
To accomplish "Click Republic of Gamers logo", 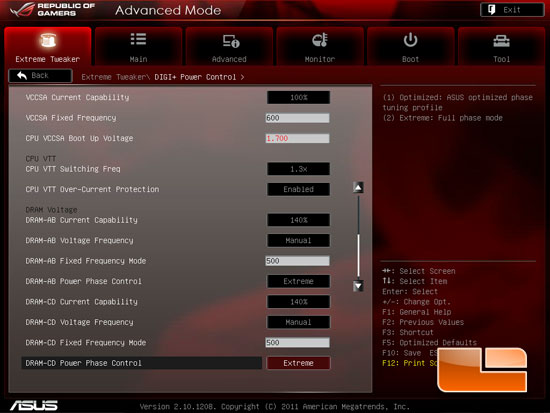I will [53, 10].
